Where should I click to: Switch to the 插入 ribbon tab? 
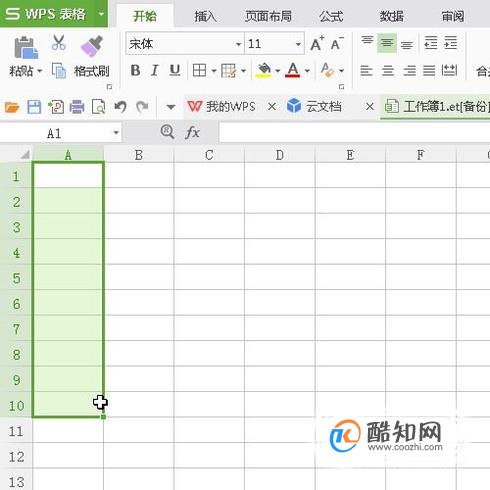(205, 16)
